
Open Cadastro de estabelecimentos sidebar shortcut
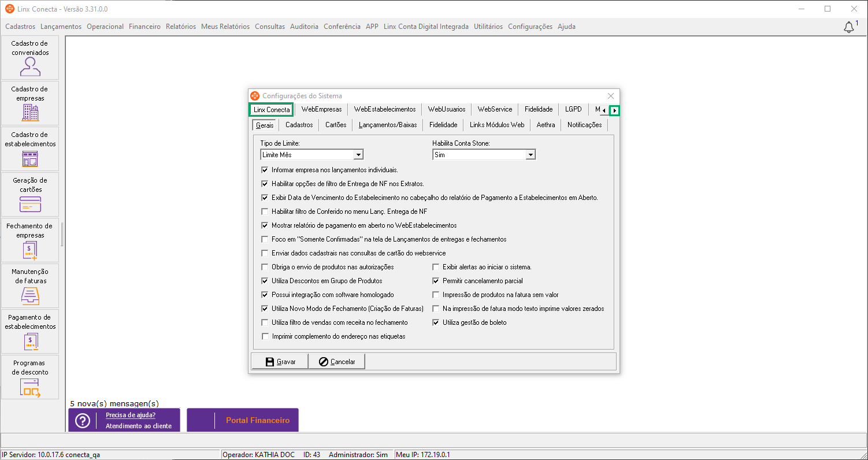point(30,149)
